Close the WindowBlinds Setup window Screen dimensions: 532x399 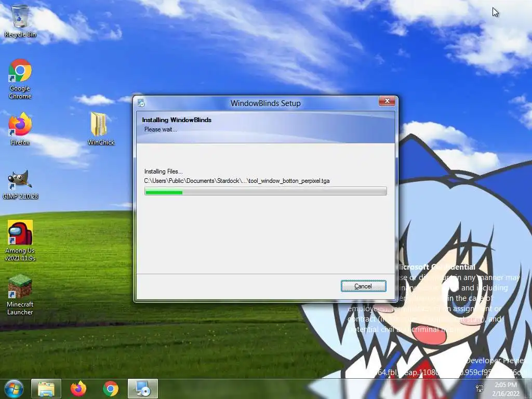[x=387, y=101]
